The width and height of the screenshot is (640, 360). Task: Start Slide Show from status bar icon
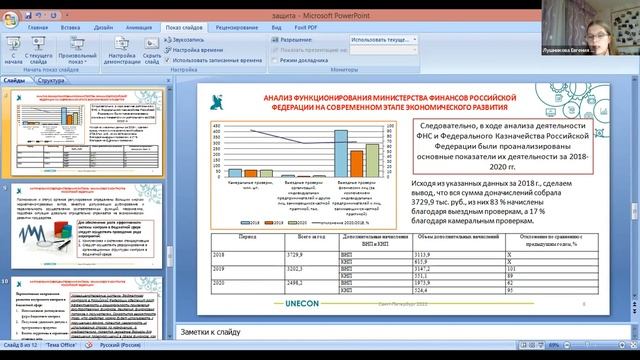point(541,345)
